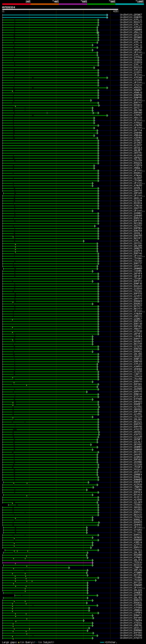This screenshot has height=644, width=146.
Task: Open hit UniRef100_B9SG23
Action: point(131,22)
